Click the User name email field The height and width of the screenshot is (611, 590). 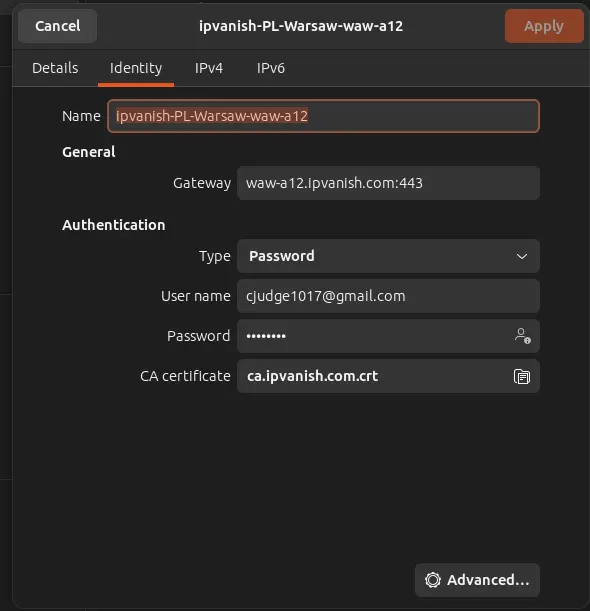388,296
